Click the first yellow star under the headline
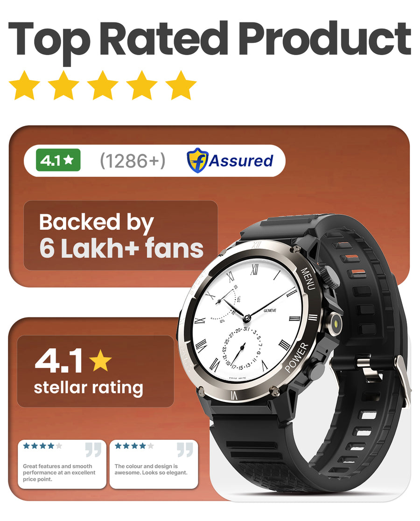This screenshot has width=420, height=521. 24,85
